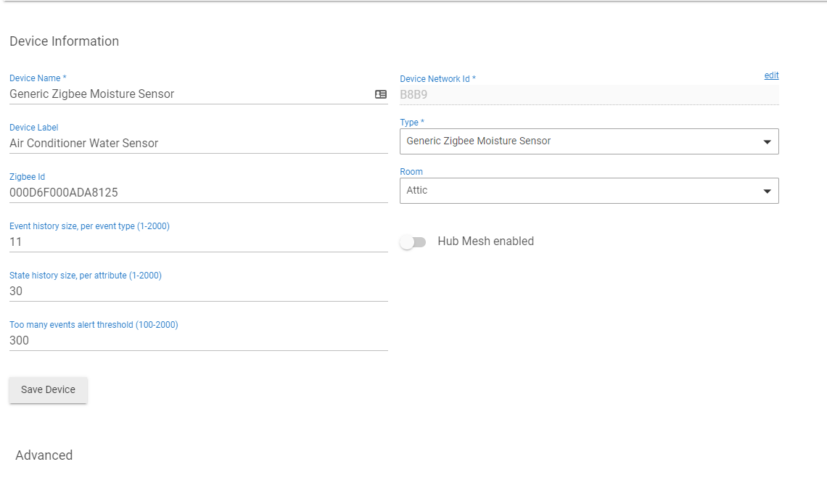Expand the Room dropdown arrow
827x504 pixels.
768,191
